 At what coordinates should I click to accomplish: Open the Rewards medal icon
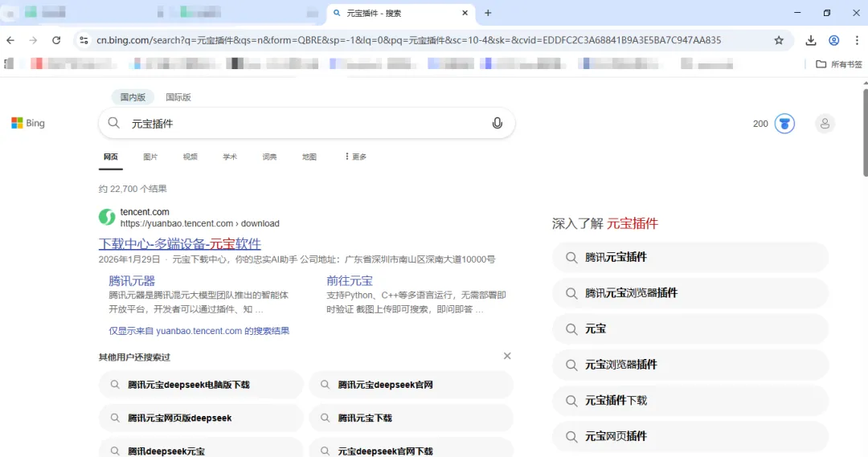(x=784, y=124)
